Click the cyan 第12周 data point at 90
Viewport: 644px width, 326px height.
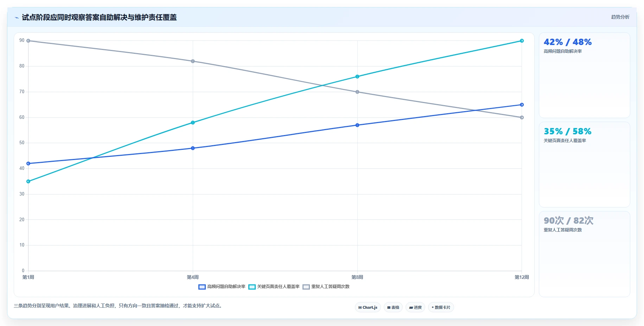tap(522, 41)
